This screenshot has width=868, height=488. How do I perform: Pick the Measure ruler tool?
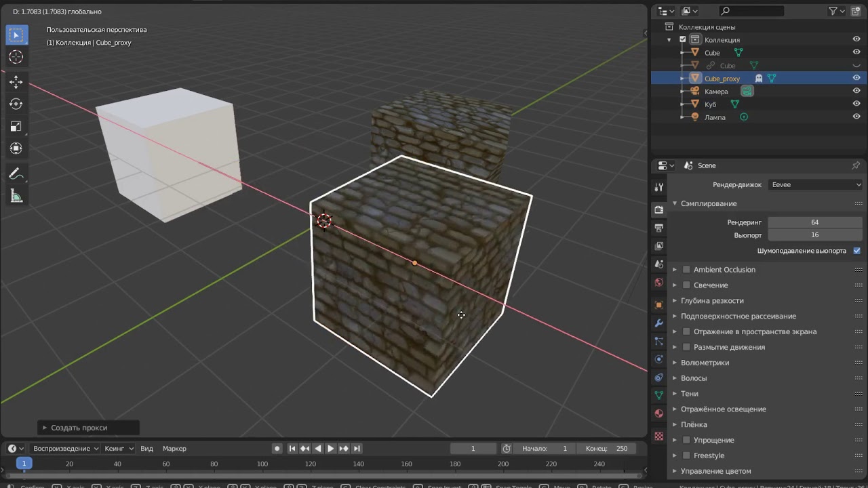click(16, 197)
